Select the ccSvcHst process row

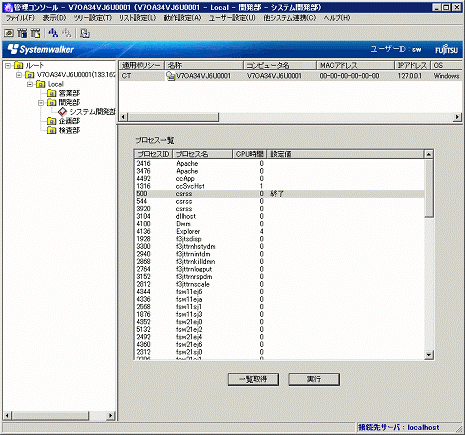coord(279,186)
